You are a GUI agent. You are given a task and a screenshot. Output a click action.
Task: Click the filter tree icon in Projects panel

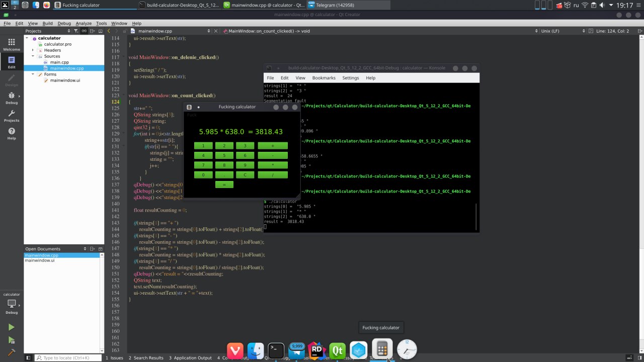pos(77,31)
